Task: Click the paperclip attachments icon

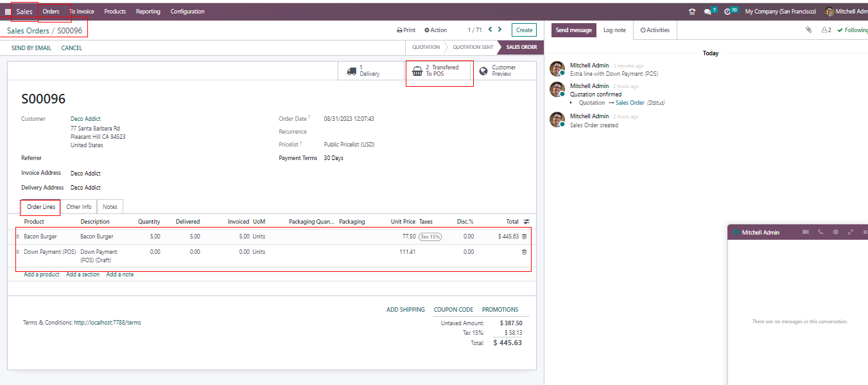Action: point(809,30)
